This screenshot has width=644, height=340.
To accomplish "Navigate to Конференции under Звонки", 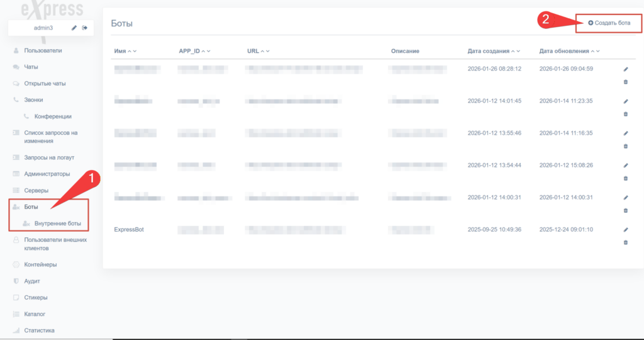I will point(53,116).
